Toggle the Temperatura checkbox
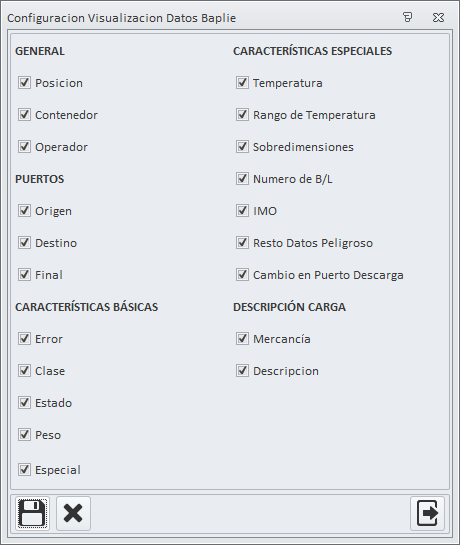The width and height of the screenshot is (460, 545). tap(242, 83)
